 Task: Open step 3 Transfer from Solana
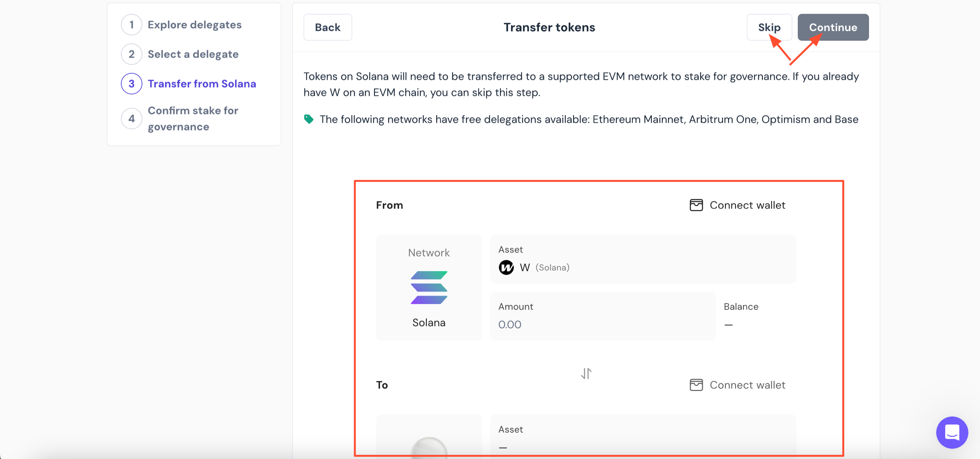click(201, 84)
